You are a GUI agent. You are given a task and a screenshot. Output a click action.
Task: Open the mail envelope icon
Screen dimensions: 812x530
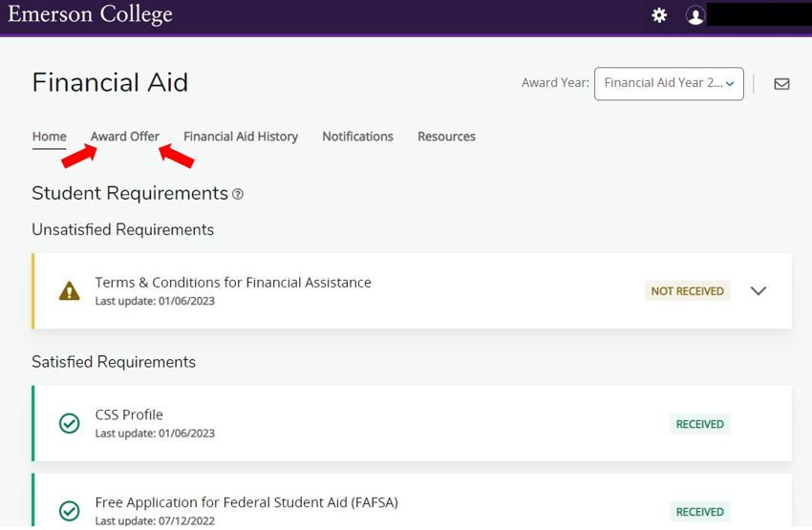coord(781,84)
